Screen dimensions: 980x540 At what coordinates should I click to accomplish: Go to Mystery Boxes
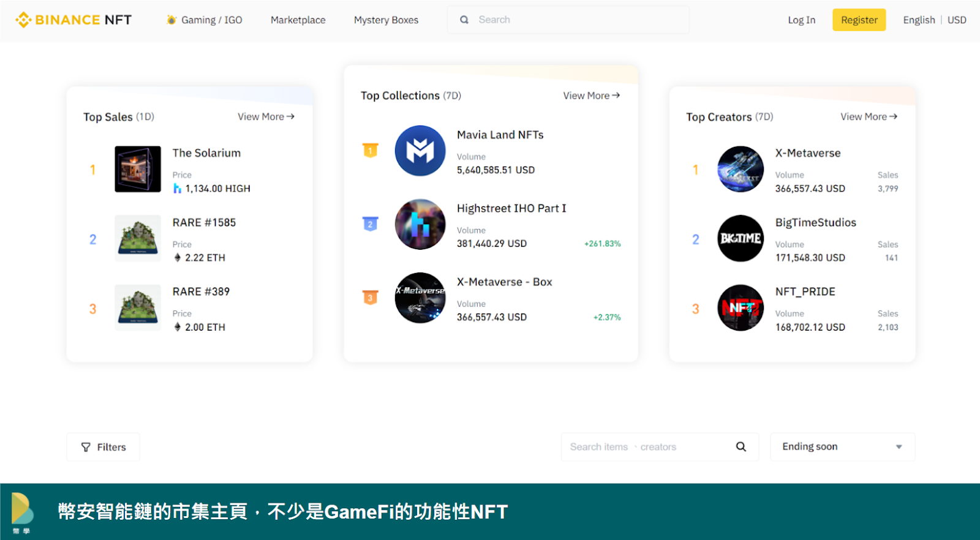[386, 20]
